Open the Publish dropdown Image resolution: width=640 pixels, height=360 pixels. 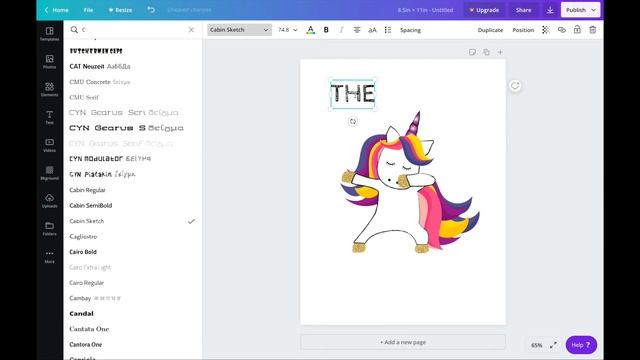(x=580, y=10)
